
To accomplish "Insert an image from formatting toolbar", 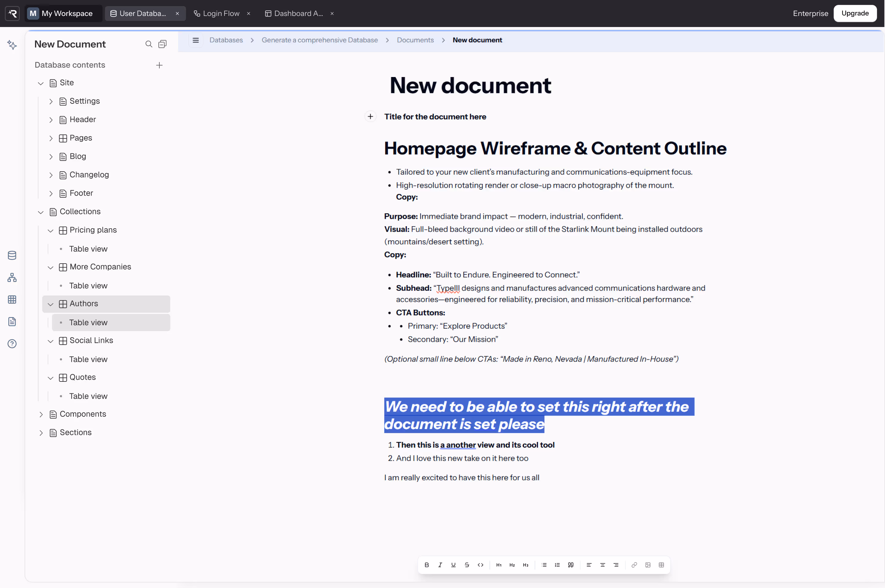I will coord(648,565).
